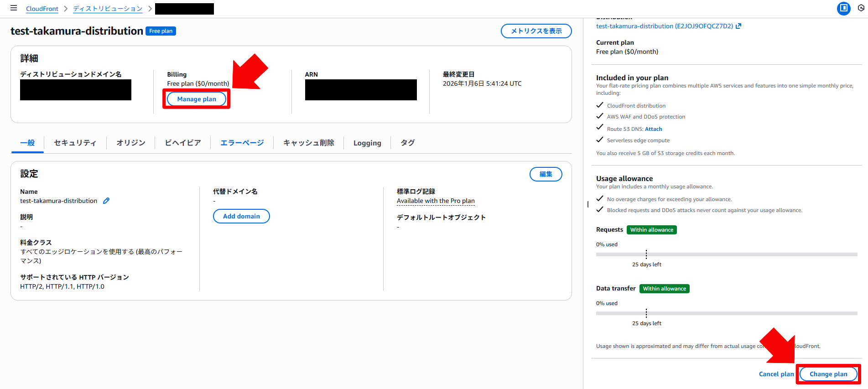
Task: Click 'Available with the Pro plan' text
Action: [436, 201]
